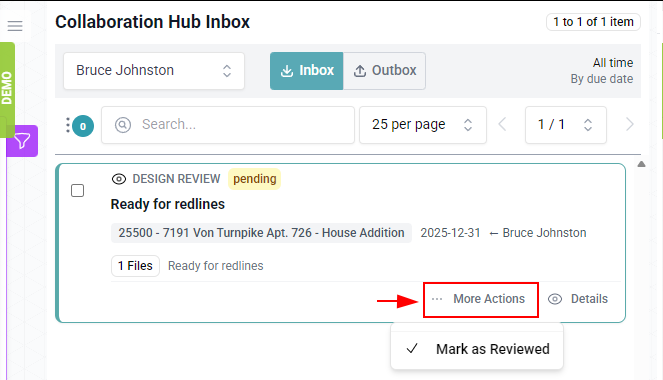This screenshot has height=380, width=663.
Task: Open the purple filter funnel panel
Action: 22,141
